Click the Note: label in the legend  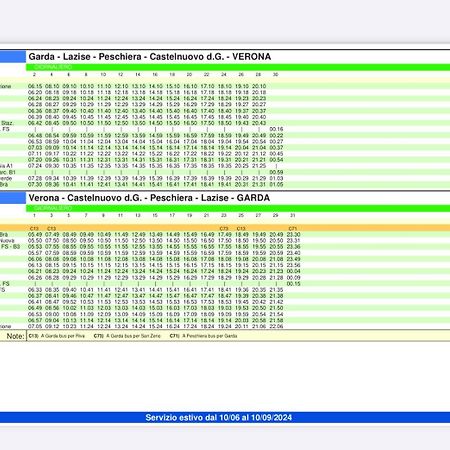click(15, 336)
